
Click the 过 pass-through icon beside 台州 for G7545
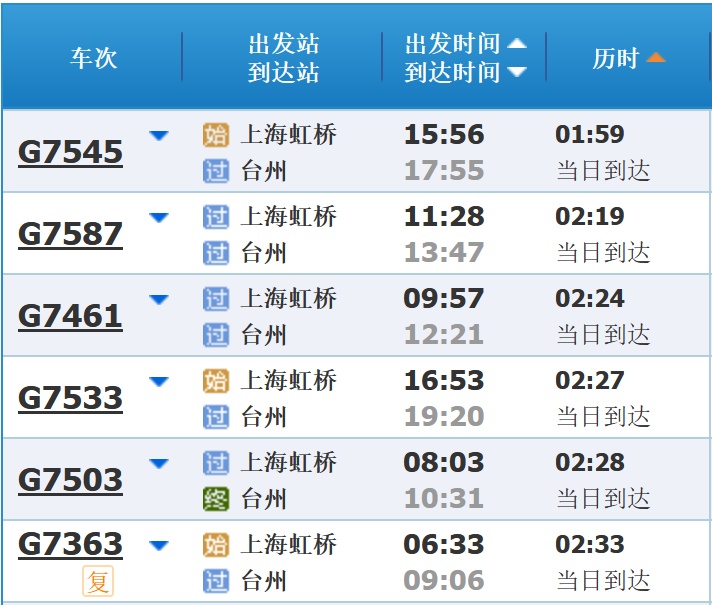pos(216,171)
